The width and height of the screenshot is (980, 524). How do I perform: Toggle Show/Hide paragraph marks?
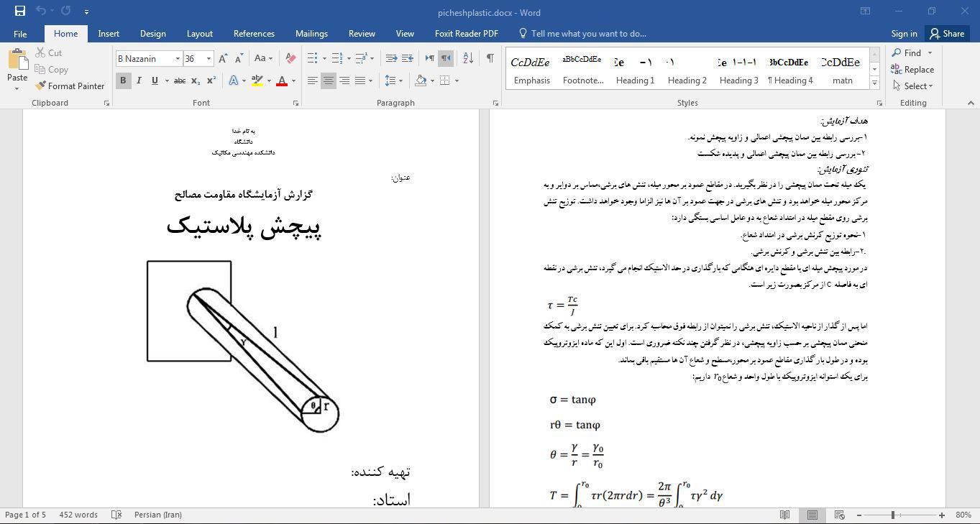(x=490, y=58)
